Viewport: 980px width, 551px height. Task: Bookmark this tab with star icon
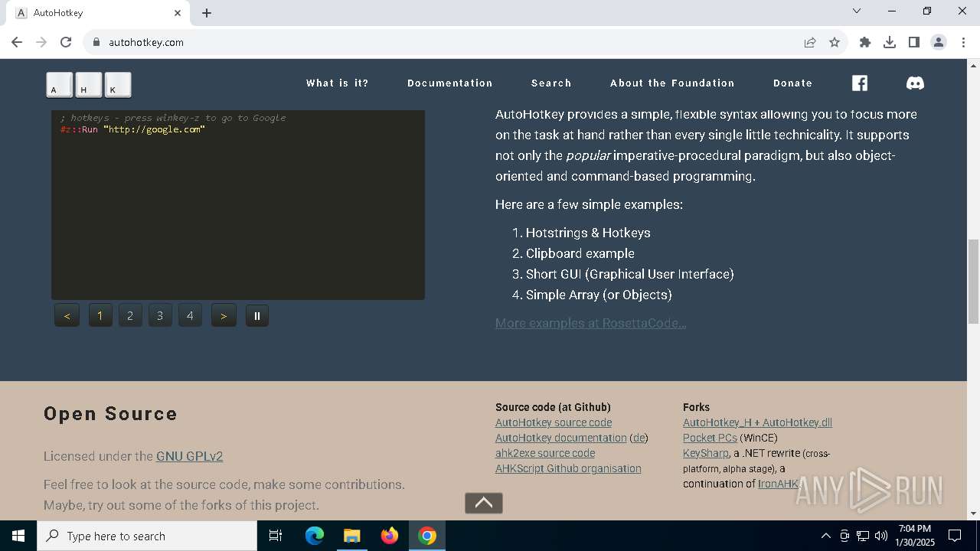pyautogui.click(x=835, y=42)
